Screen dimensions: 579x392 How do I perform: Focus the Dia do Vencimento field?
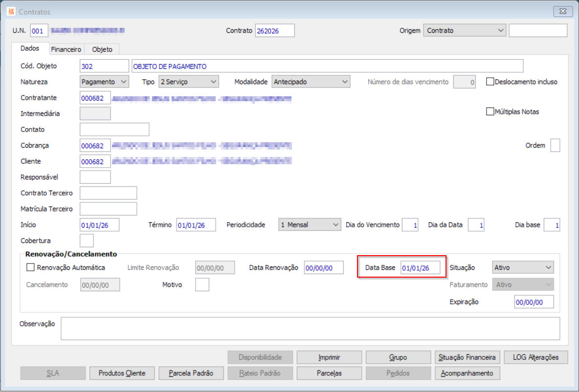[x=410, y=225]
